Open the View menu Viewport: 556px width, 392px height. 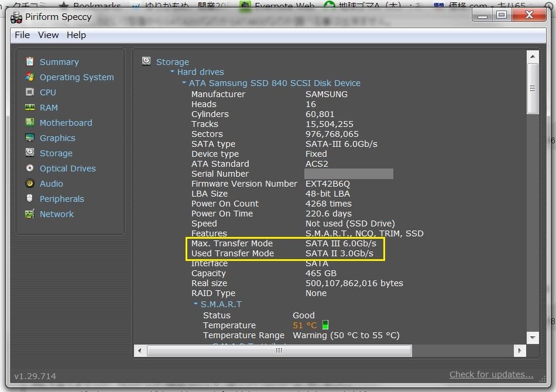point(48,35)
